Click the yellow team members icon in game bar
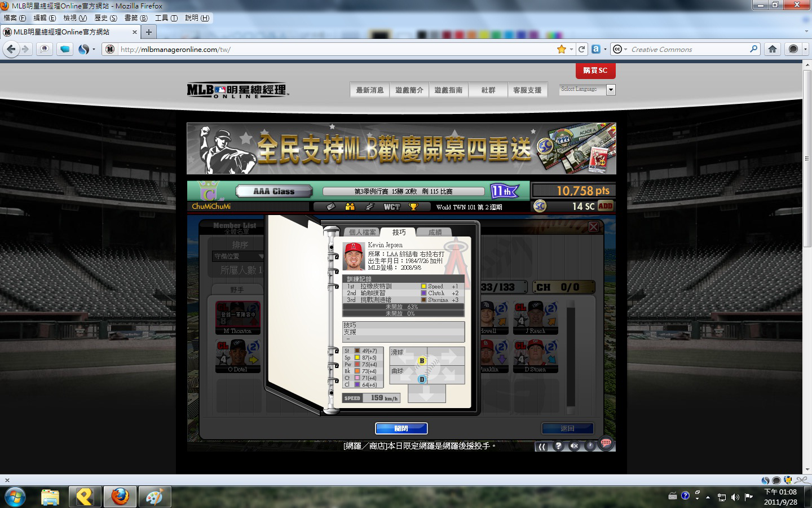 click(x=350, y=207)
